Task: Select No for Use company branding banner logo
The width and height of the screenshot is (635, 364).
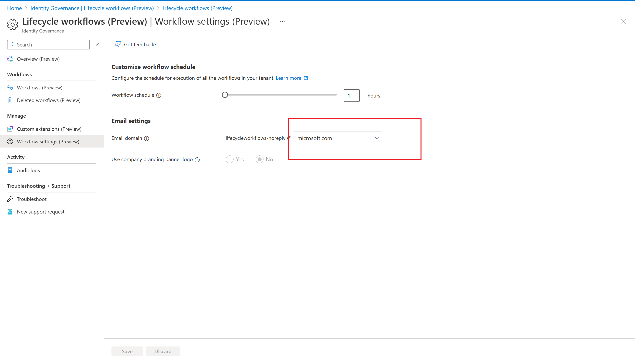Action: point(260,159)
